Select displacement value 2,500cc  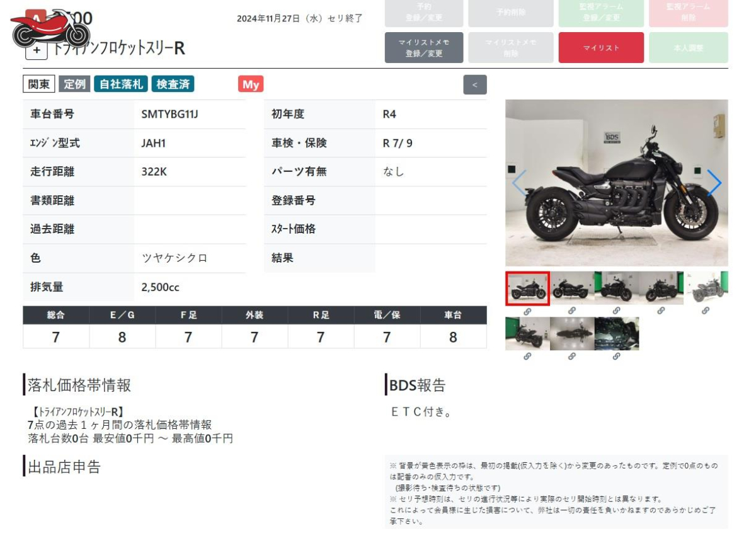pyautogui.click(x=161, y=287)
